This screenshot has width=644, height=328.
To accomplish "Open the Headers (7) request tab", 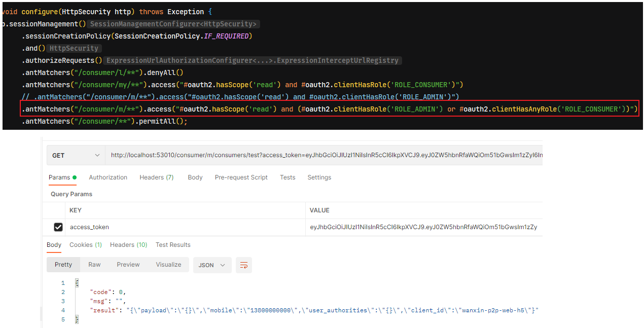I will [x=156, y=177].
